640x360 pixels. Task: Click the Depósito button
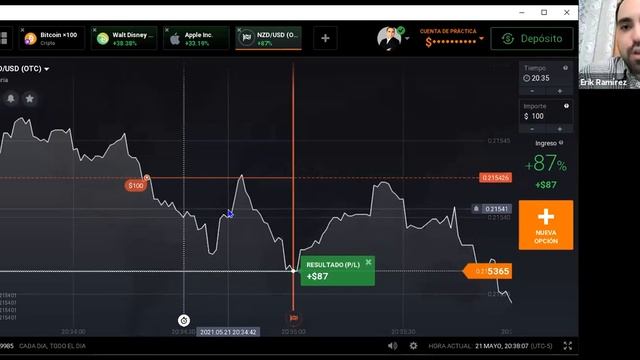(x=532, y=38)
